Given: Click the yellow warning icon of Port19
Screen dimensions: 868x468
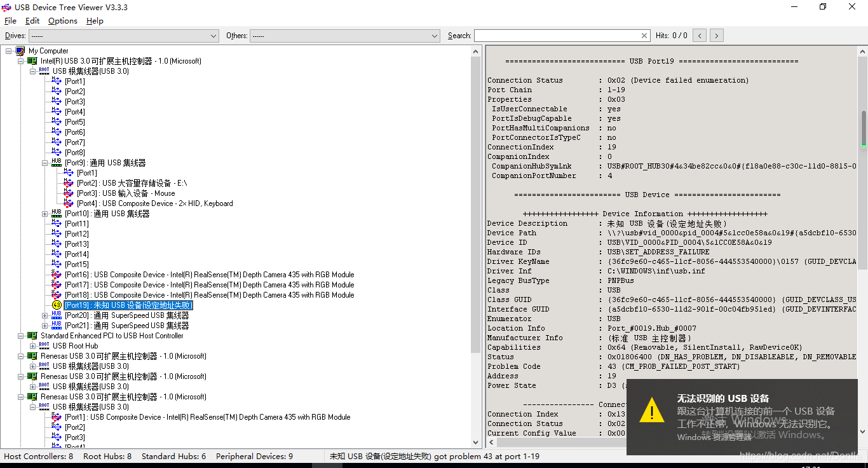Looking at the screenshot, I should tap(57, 305).
